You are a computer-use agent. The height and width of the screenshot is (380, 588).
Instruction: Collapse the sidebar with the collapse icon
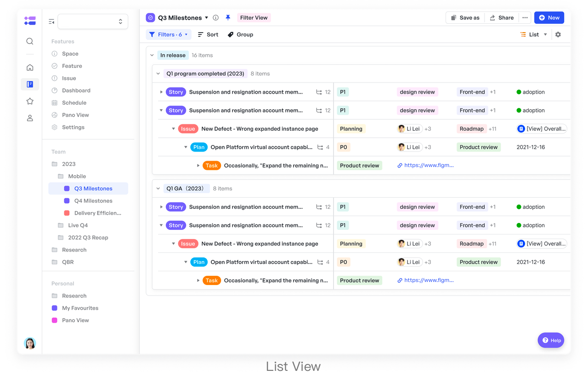(51, 21)
